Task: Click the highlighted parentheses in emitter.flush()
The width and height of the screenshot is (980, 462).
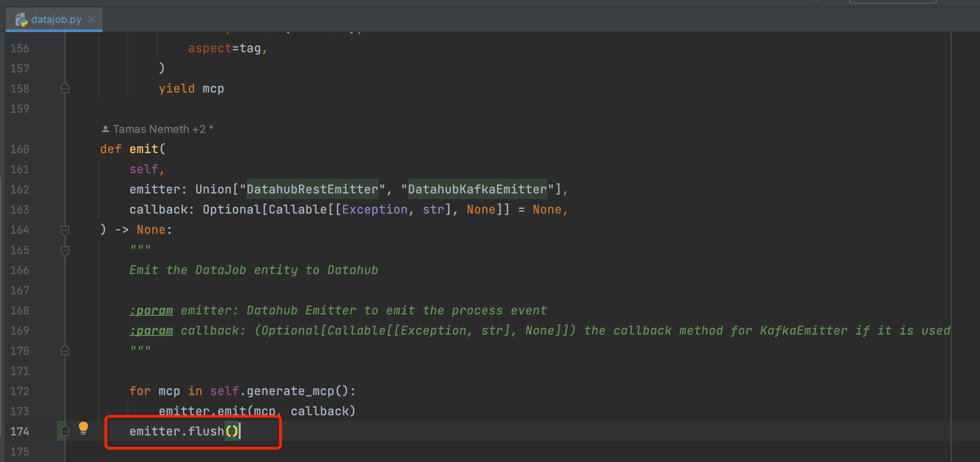Action: [232, 431]
